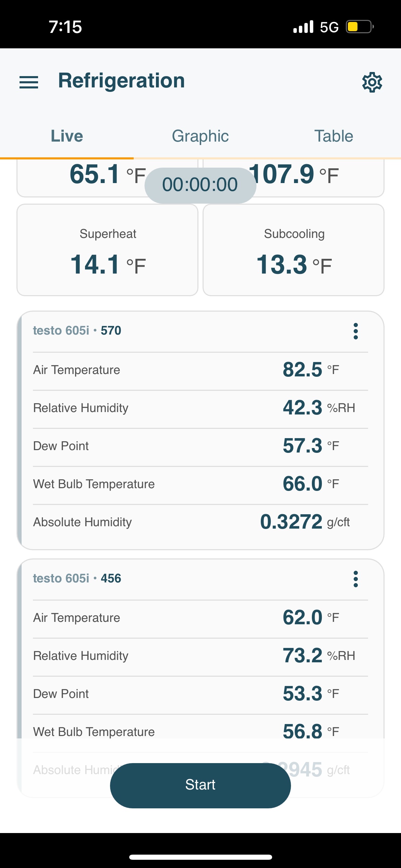
Task: Select the Superheat 14.1 °F tile
Action: click(x=108, y=250)
